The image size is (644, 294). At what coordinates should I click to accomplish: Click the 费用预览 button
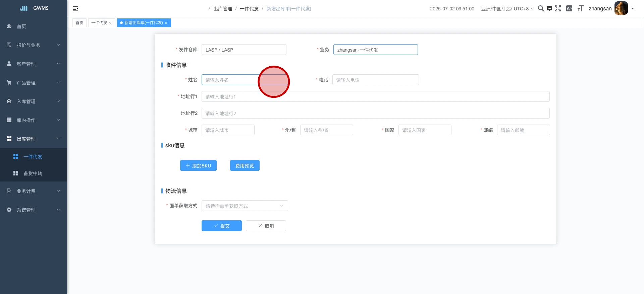pos(245,165)
